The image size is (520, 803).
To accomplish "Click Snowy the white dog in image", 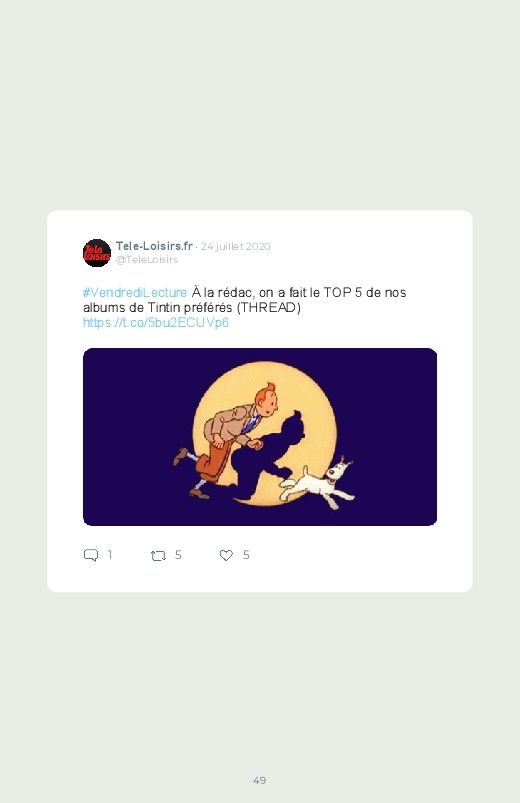I will pos(319,484).
